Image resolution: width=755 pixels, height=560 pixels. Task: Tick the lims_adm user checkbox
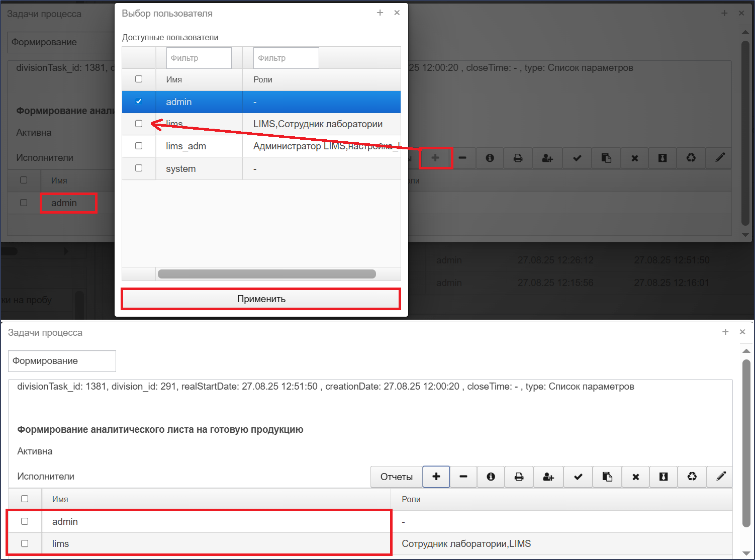(x=139, y=146)
